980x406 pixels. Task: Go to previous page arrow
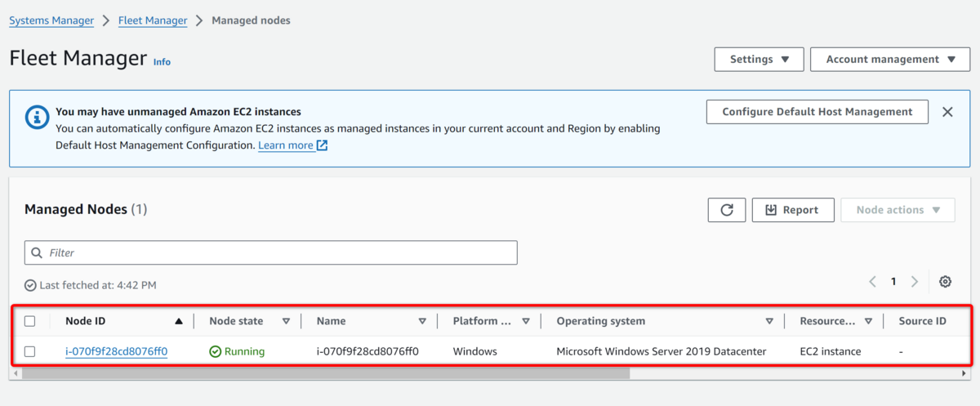click(872, 282)
